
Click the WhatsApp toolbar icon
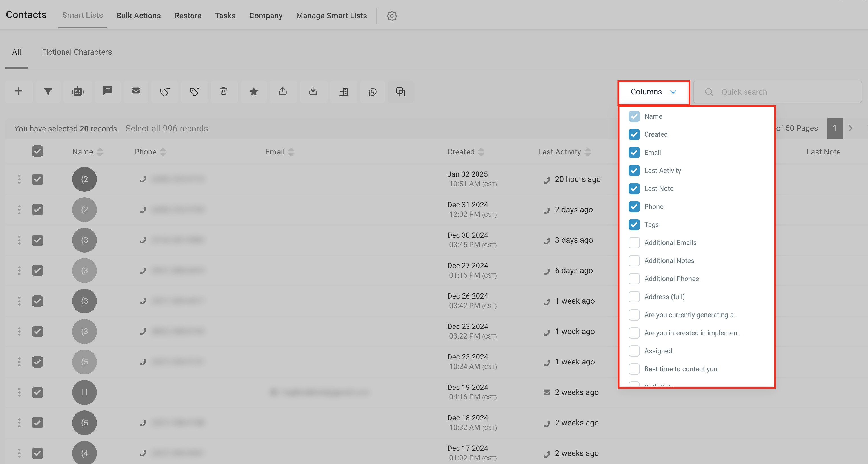[372, 92]
